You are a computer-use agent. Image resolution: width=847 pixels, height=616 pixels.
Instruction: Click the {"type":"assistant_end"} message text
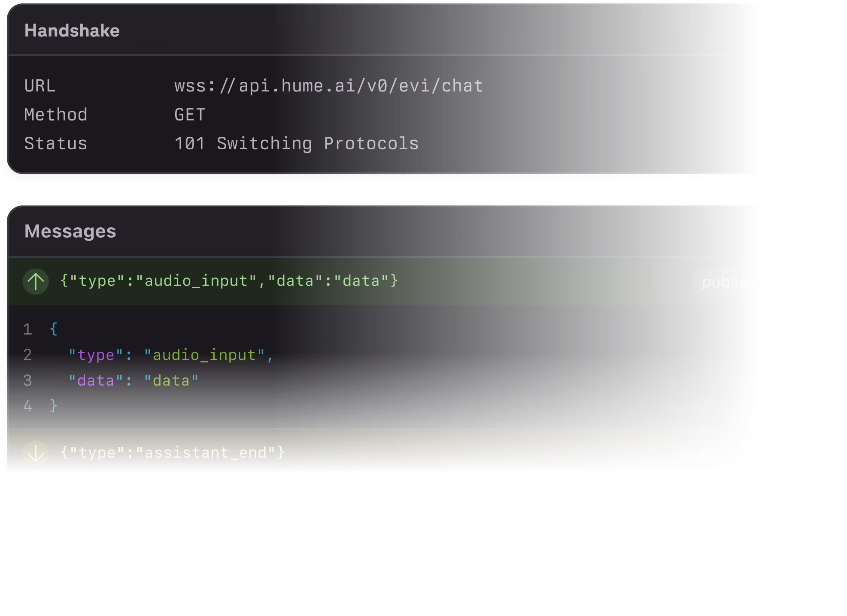pos(173,453)
